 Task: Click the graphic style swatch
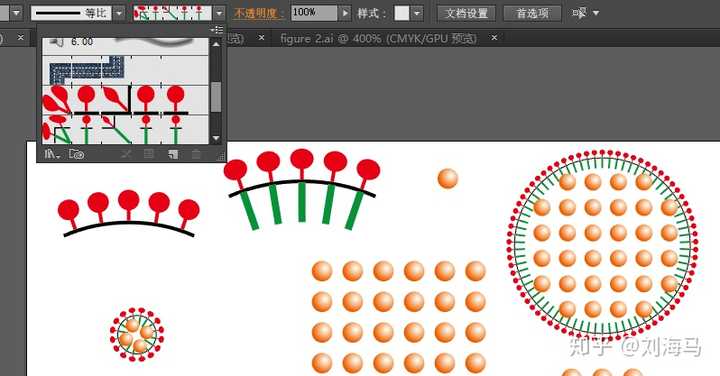click(402, 13)
